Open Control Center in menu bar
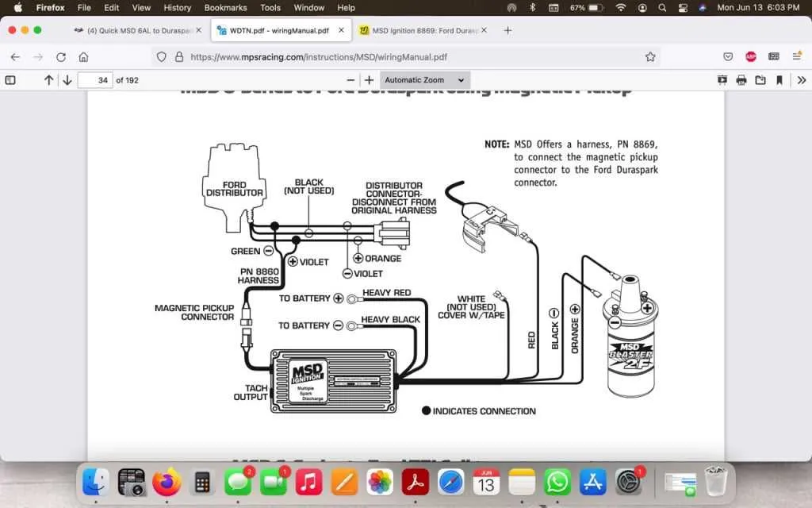Viewport: 812px width, 508px height. [x=683, y=8]
